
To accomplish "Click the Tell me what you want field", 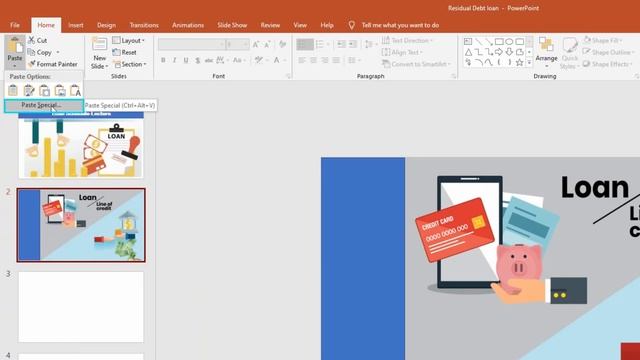I will tap(400, 25).
